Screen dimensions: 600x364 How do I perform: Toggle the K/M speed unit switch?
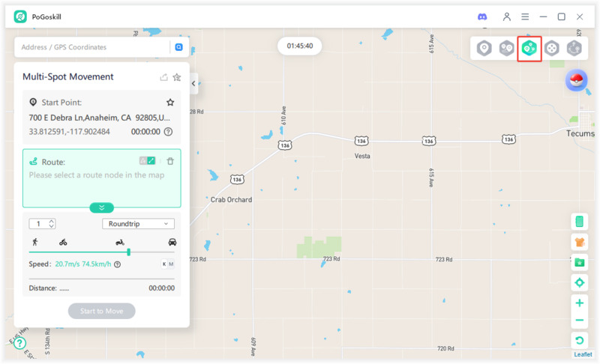(166, 264)
